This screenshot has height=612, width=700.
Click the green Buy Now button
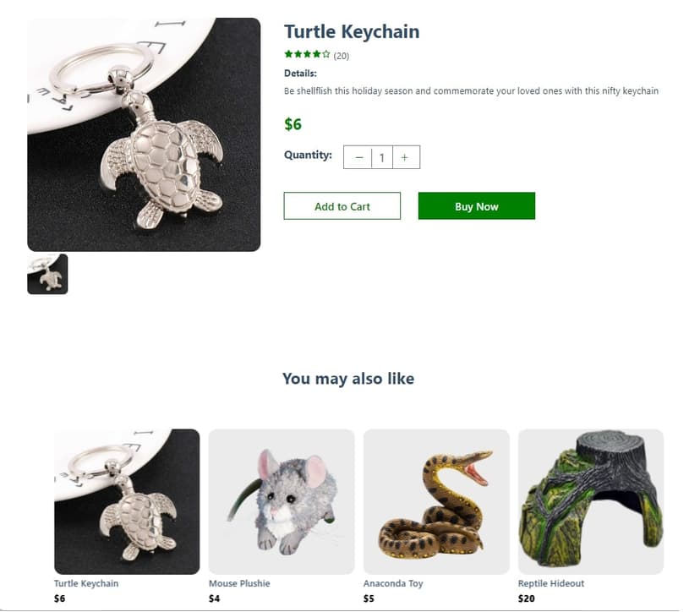point(476,206)
